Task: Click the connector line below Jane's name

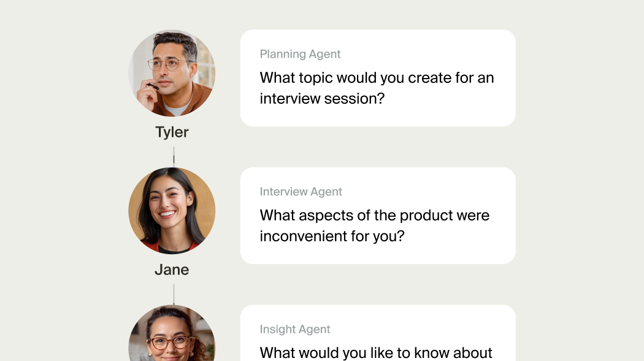Action: click(174, 293)
